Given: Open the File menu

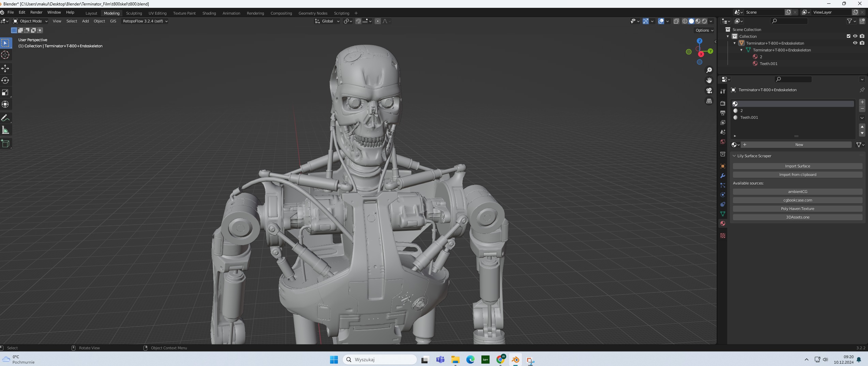Looking at the screenshot, I should click(11, 12).
